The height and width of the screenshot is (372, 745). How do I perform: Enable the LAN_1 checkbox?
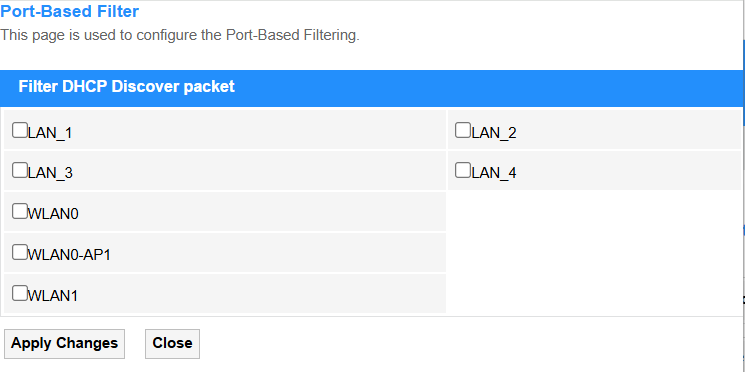point(19,130)
